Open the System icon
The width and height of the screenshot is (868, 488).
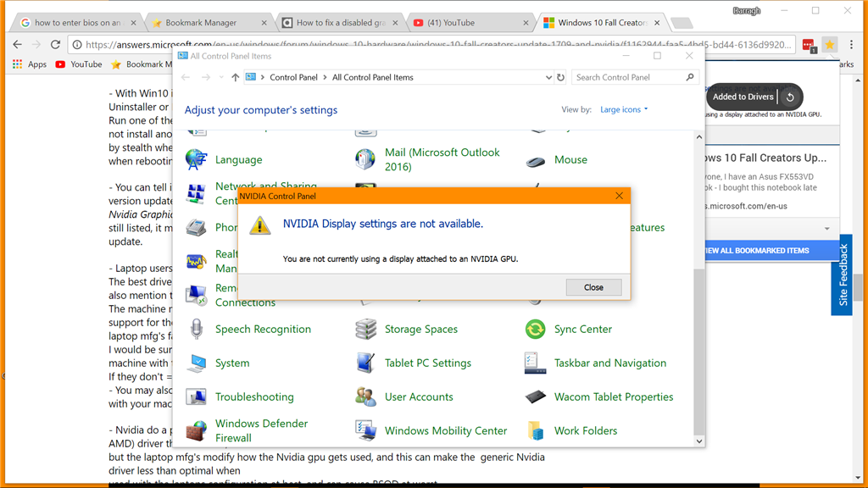(x=196, y=363)
